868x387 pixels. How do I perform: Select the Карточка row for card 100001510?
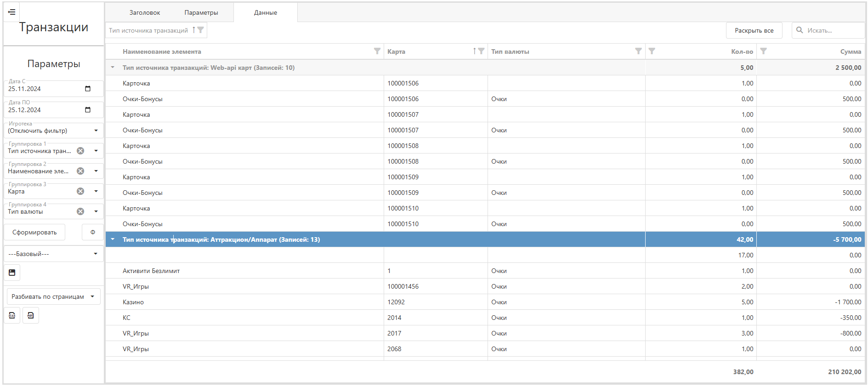click(x=485, y=208)
